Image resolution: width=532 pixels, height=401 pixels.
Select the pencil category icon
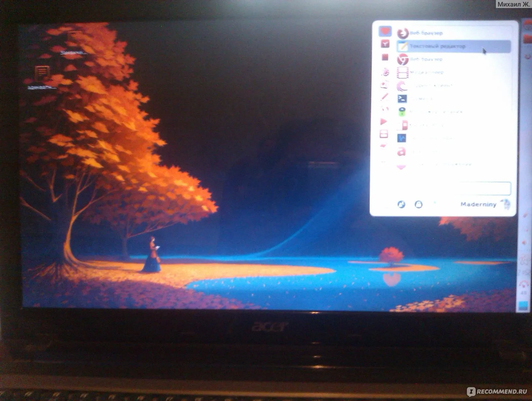click(x=385, y=97)
